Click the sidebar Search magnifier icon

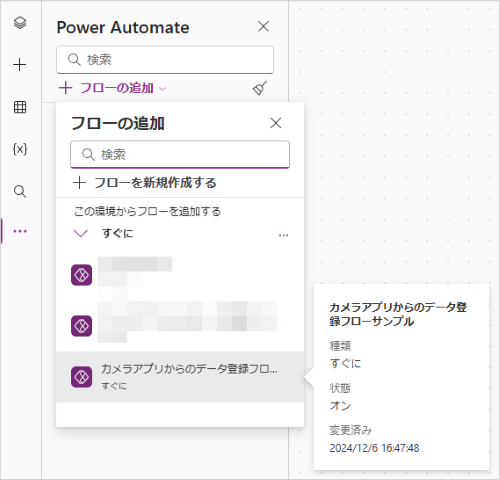pos(20,191)
